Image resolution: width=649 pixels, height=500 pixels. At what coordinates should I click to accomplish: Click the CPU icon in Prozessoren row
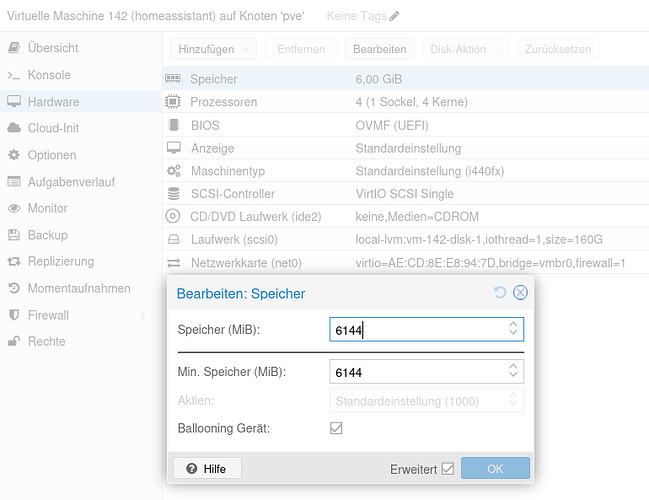(173, 102)
